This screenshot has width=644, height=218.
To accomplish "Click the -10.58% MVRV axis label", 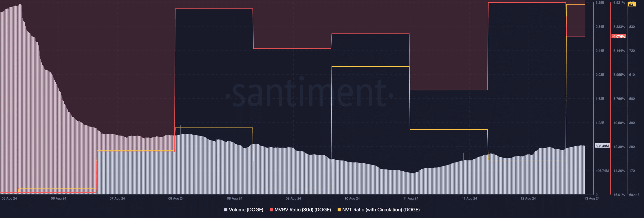I will (x=619, y=123).
